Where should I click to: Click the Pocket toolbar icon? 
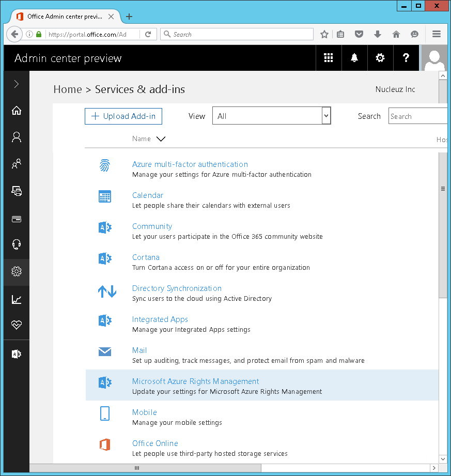tap(359, 34)
